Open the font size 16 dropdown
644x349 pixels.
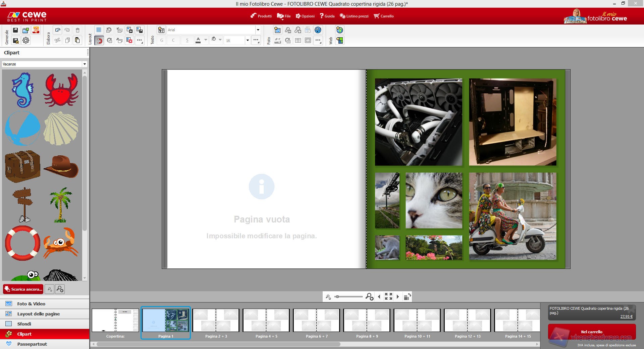click(x=248, y=41)
